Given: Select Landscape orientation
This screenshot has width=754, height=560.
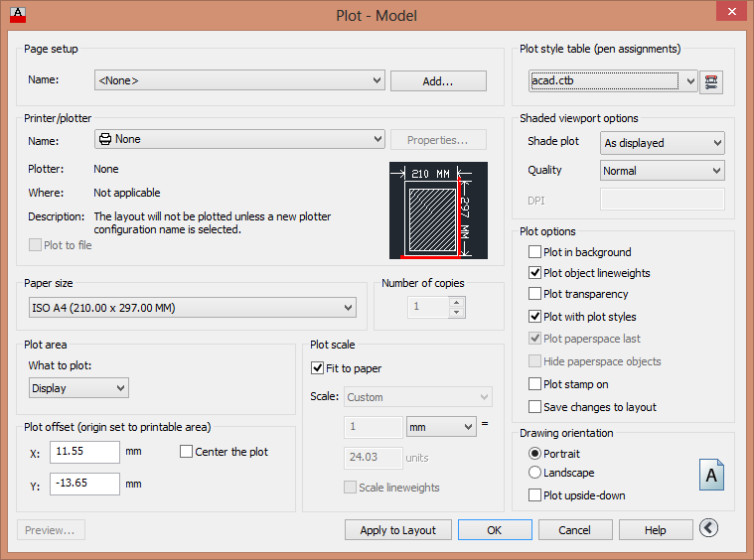Looking at the screenshot, I should 534,473.
